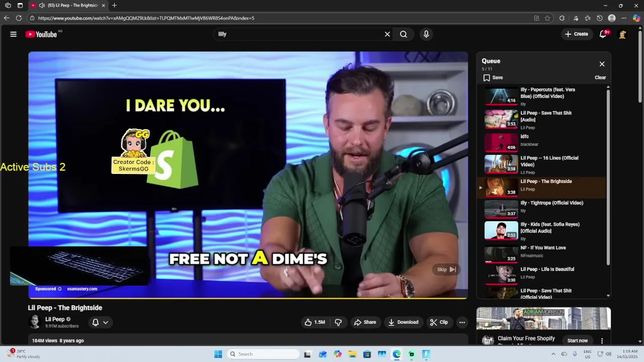The image size is (644, 362).
Task: Refresh the page
Action: tap(19, 18)
